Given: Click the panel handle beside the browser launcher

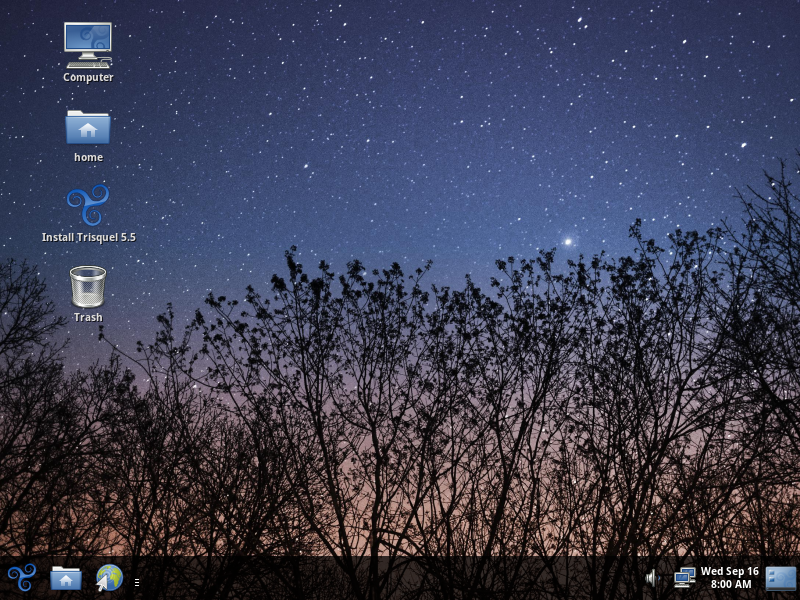Looking at the screenshot, I should (x=137, y=581).
